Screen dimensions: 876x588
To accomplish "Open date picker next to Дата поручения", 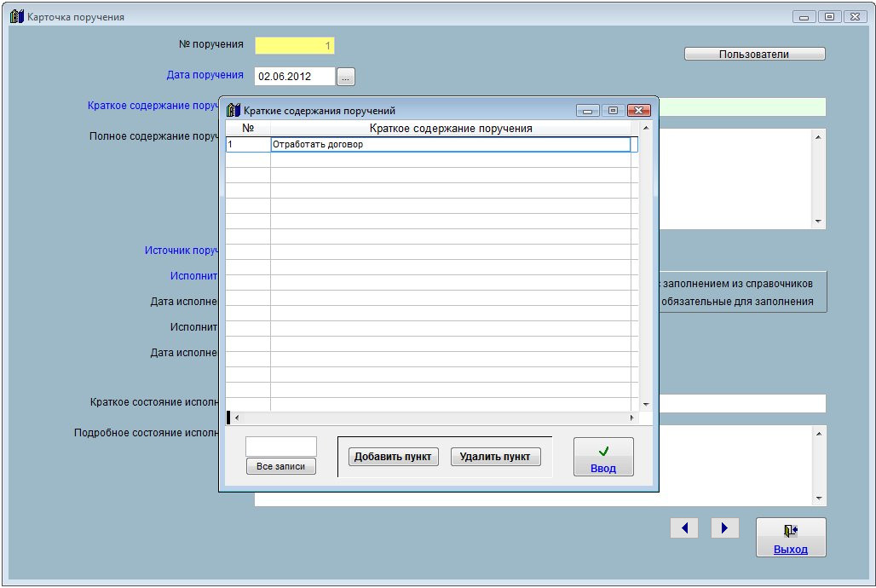I will point(346,77).
